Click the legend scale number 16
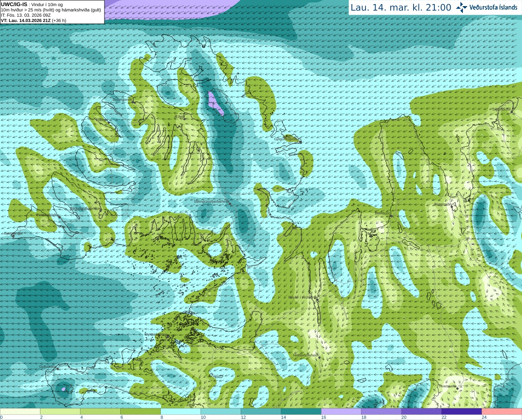522x420 pixels. click(x=323, y=417)
